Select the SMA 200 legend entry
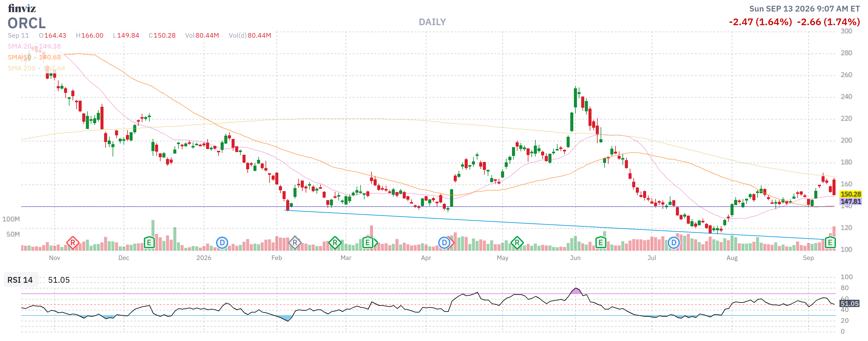 36,68
